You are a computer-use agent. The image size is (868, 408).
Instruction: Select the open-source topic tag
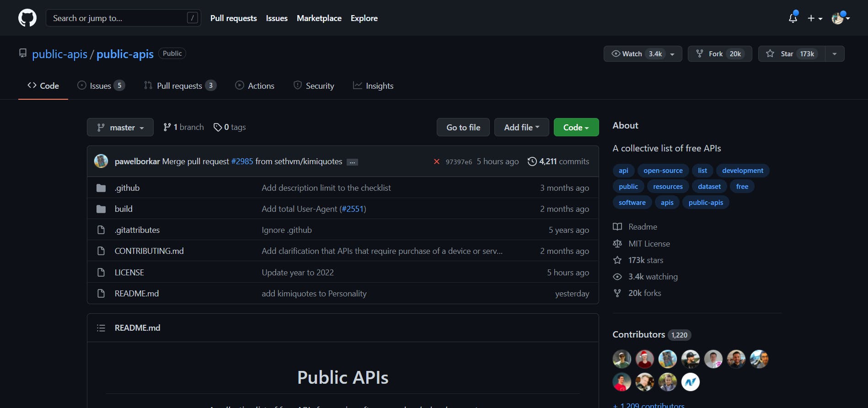[663, 171]
